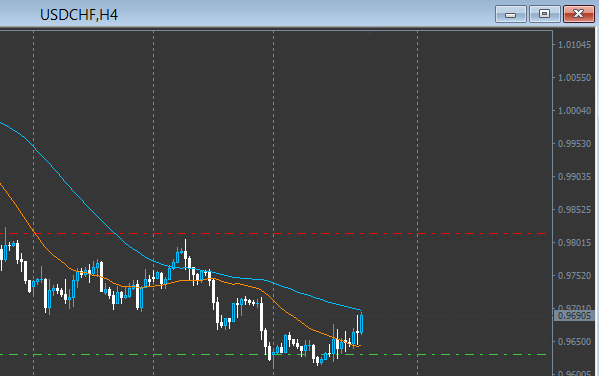Image resolution: width=599 pixels, height=376 pixels.
Task: Click the 0.98015 price scale label
Action: pos(574,243)
